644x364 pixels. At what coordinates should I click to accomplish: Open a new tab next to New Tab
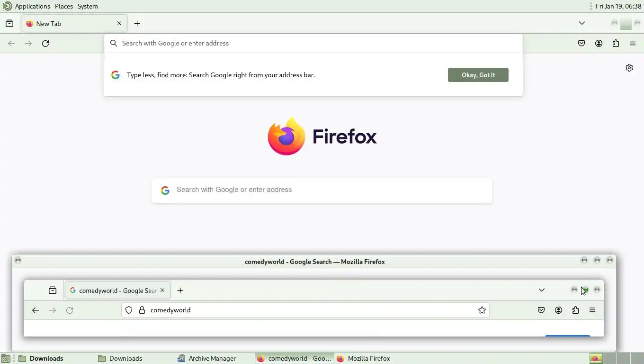point(137,23)
